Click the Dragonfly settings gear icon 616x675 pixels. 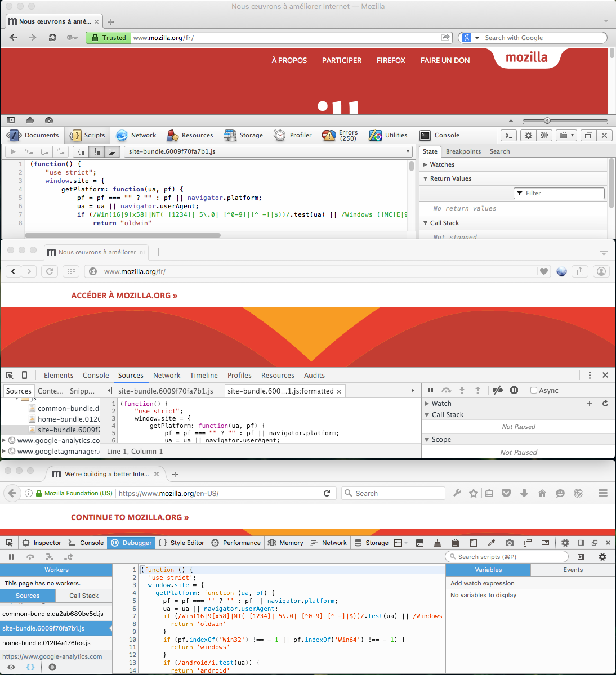tap(528, 135)
